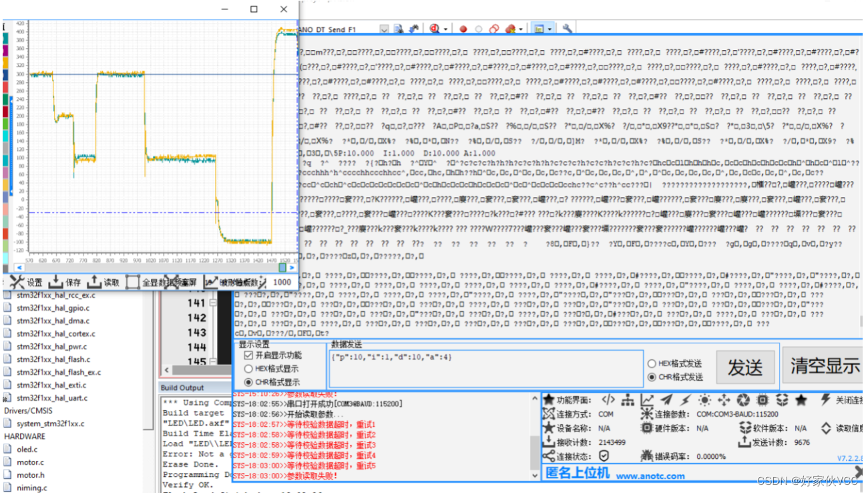Open stm32f1xx_hal_flash.c in project tree
The image size is (868, 493).
pos(53,359)
